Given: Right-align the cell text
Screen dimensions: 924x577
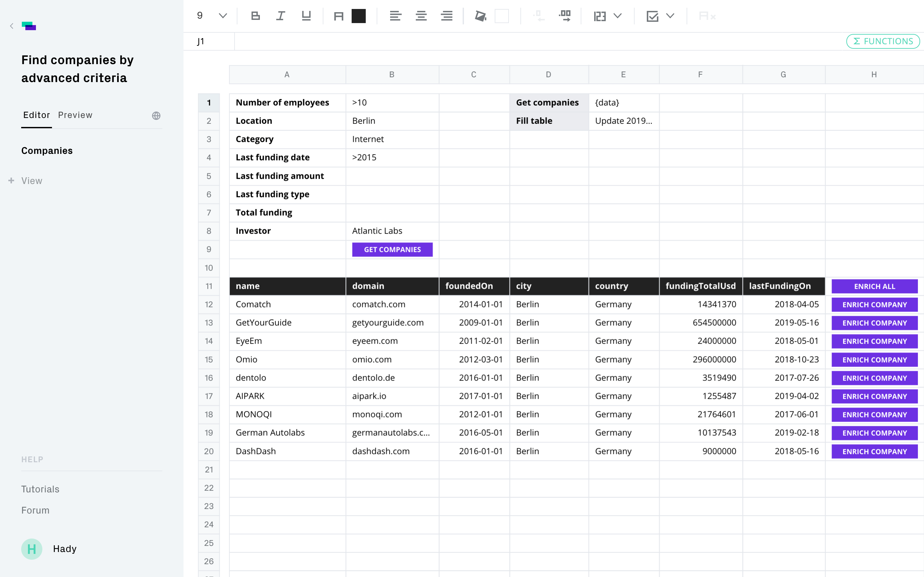Looking at the screenshot, I should [446, 16].
